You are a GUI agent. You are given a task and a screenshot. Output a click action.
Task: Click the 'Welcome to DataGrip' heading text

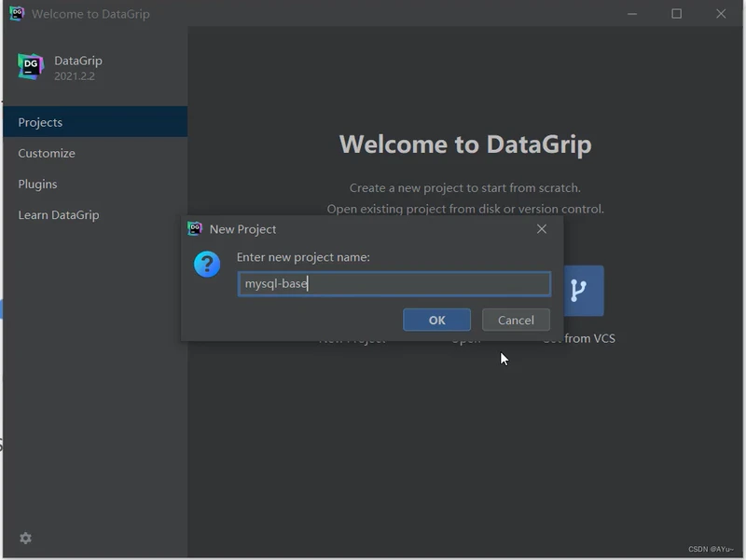click(x=464, y=144)
